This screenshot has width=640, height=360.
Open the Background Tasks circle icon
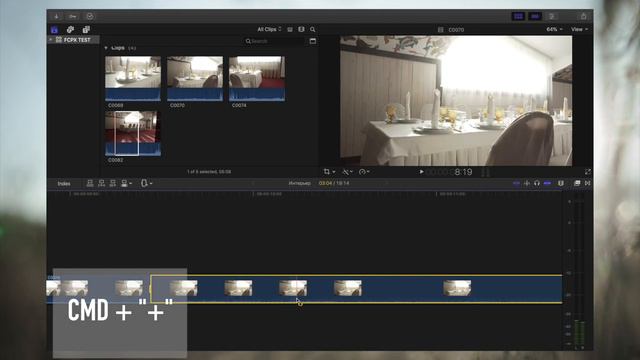pos(90,16)
